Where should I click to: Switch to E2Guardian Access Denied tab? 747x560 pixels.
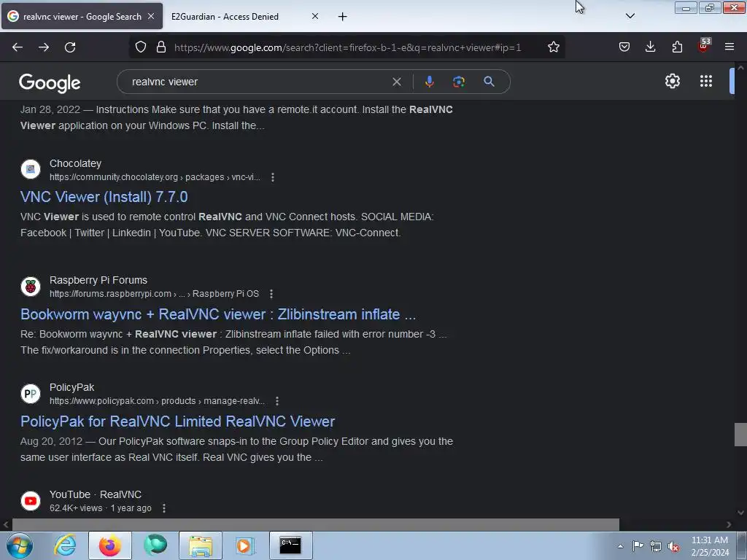(225, 16)
